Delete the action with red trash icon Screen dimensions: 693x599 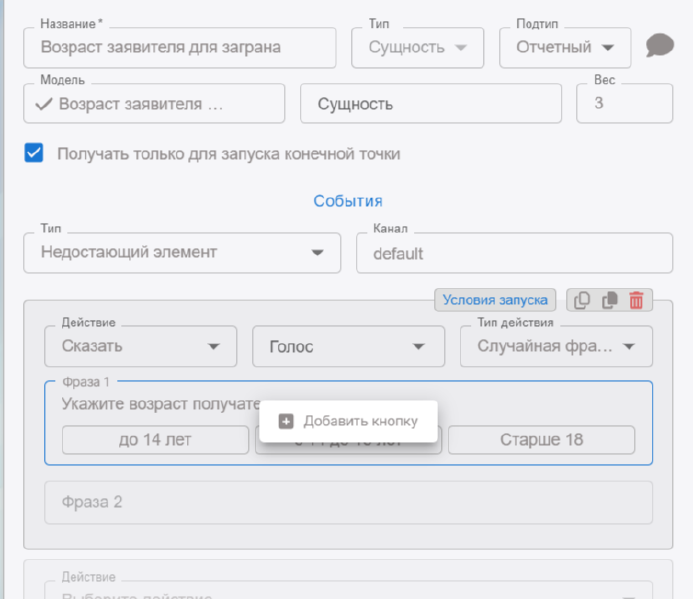[x=636, y=300]
